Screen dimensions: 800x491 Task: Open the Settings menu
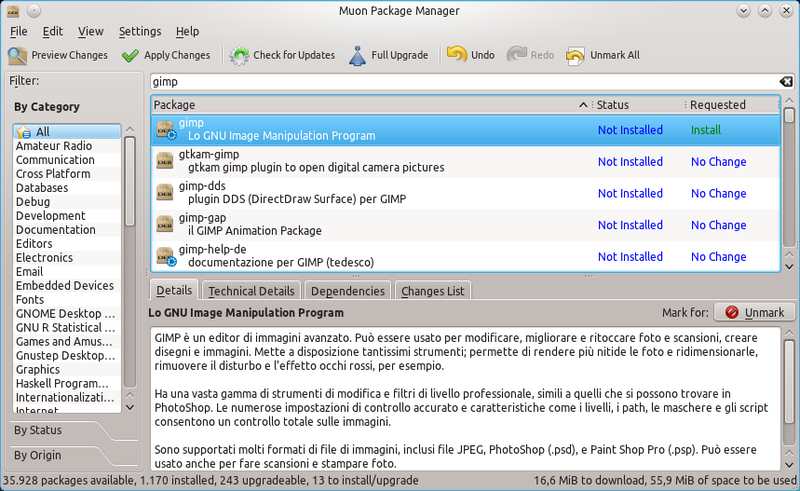pos(140,32)
